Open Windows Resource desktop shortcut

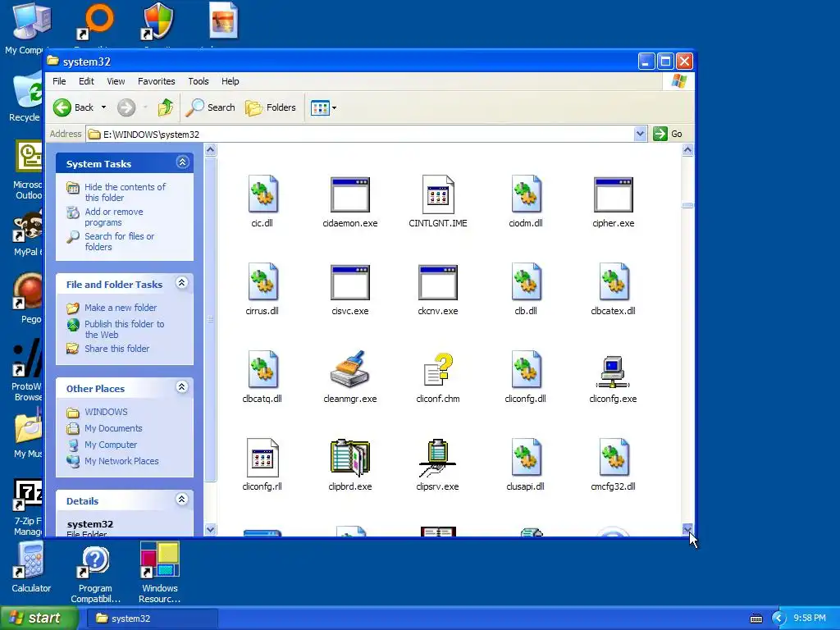point(160,573)
